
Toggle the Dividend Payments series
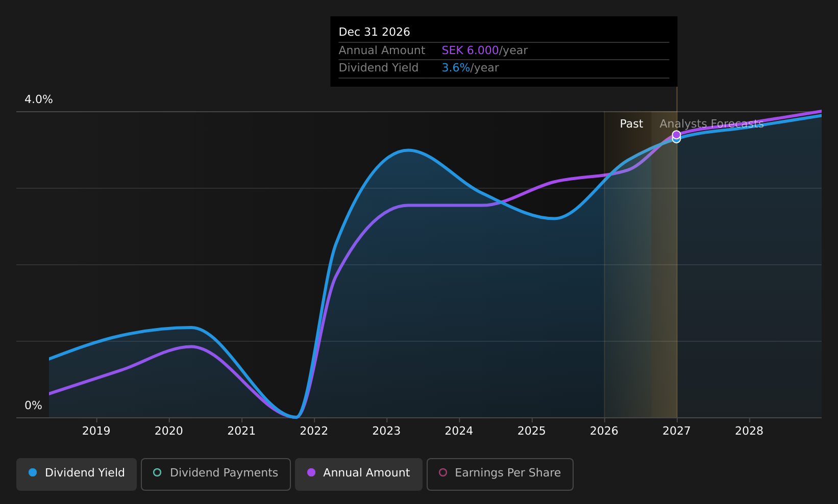tap(216, 474)
